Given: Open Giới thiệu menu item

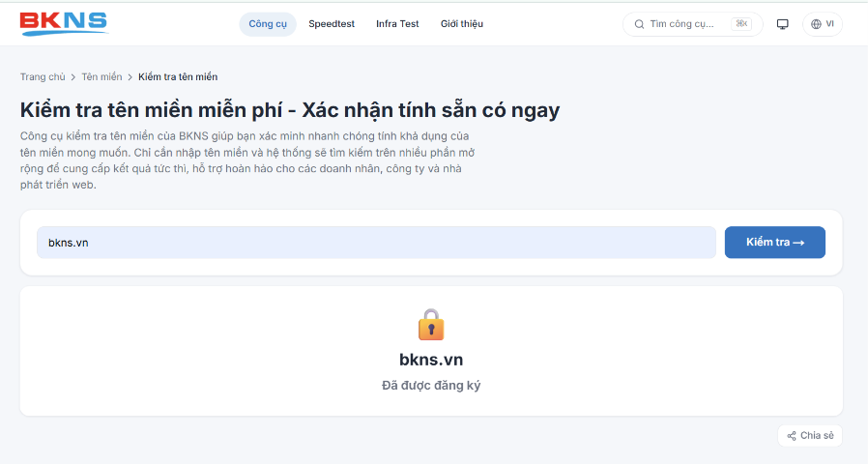Looking at the screenshot, I should pyautogui.click(x=462, y=24).
